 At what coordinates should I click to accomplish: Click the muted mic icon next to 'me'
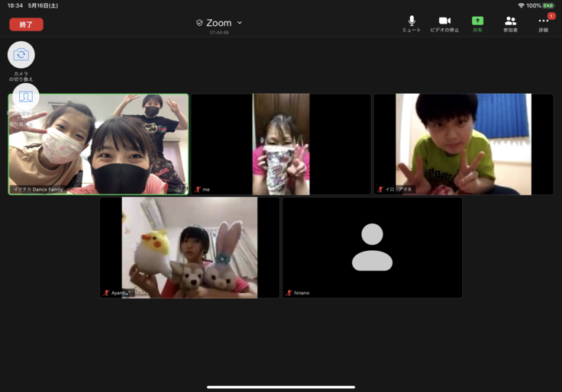coord(198,189)
